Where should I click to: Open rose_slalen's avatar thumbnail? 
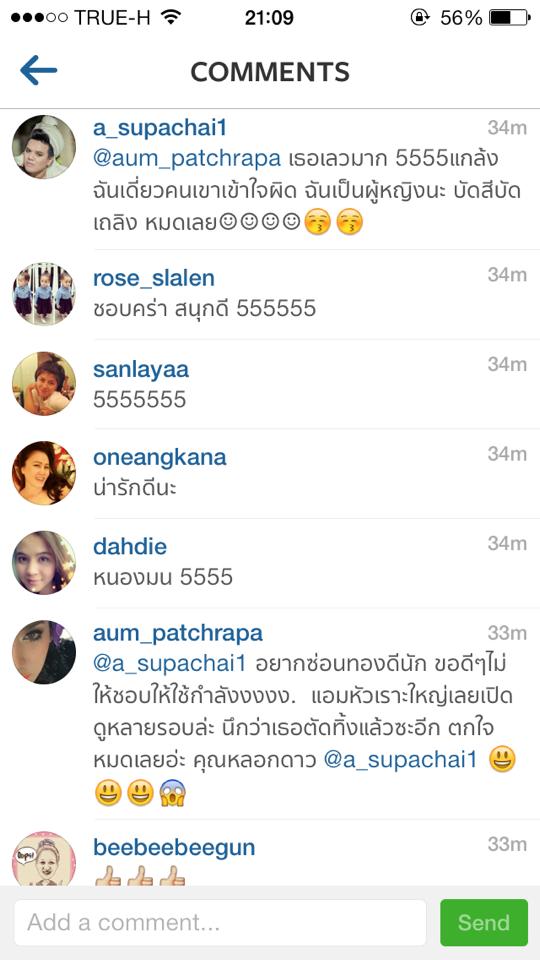[44, 294]
